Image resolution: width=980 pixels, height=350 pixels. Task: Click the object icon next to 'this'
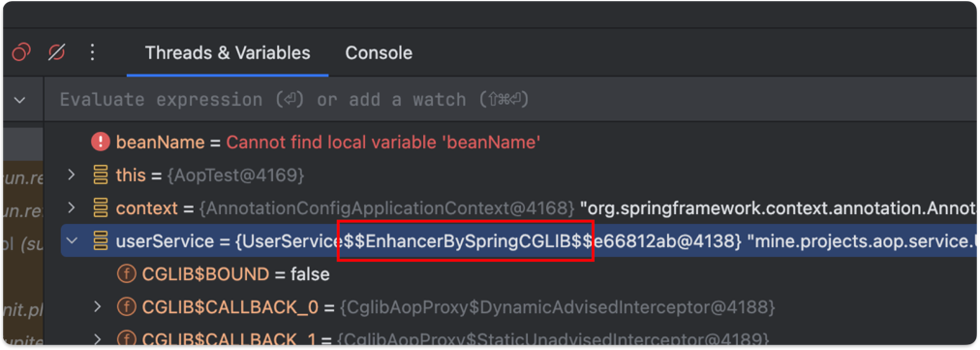click(x=100, y=175)
